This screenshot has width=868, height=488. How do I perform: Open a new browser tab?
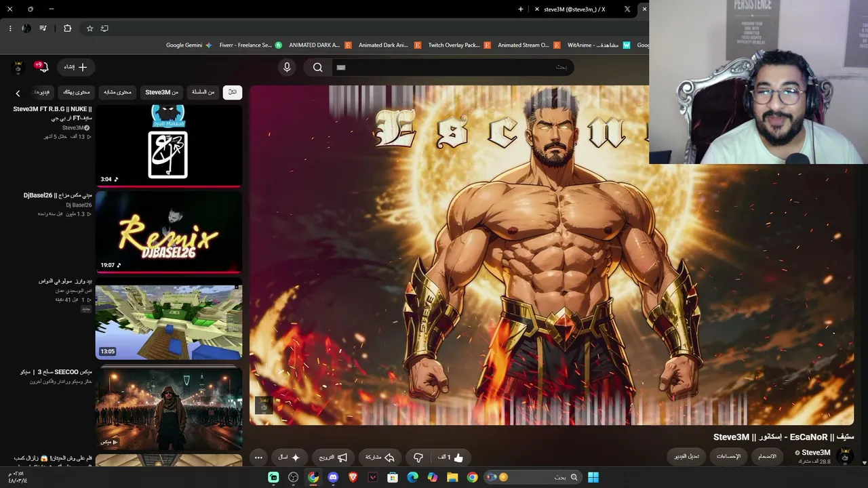521,9
